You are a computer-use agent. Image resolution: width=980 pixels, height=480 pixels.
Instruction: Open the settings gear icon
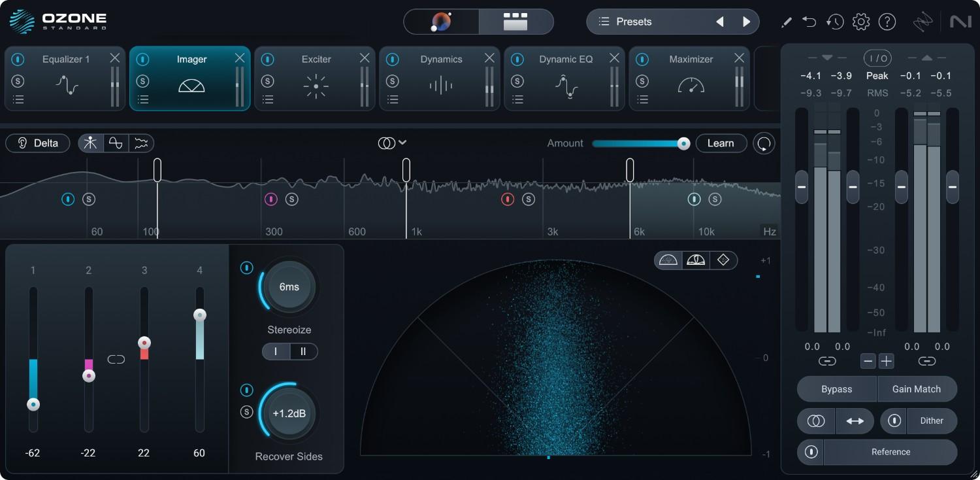861,22
